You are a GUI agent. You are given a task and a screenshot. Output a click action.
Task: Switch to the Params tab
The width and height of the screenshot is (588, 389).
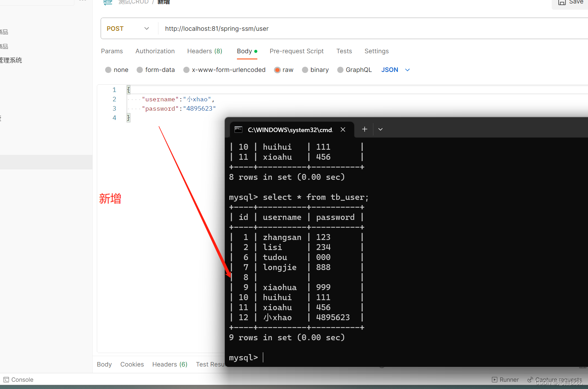[x=112, y=51]
